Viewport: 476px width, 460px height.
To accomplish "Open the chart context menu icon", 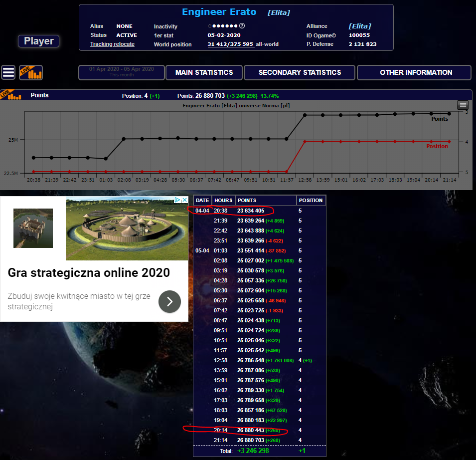I will (x=463, y=105).
